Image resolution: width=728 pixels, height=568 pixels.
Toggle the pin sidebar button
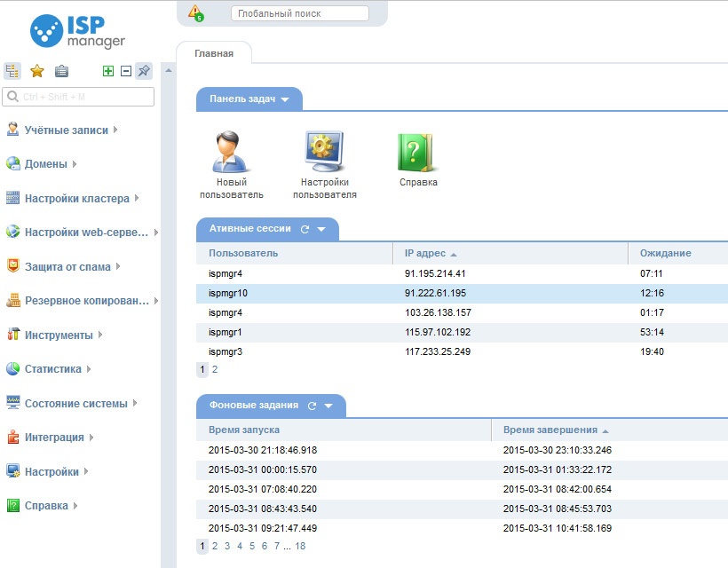click(x=144, y=71)
